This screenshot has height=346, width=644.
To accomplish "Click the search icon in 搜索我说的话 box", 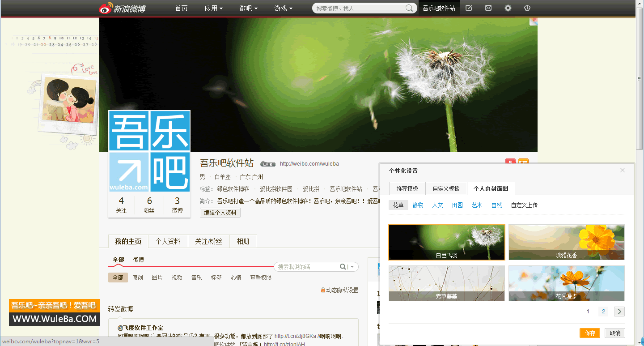I will pos(343,267).
